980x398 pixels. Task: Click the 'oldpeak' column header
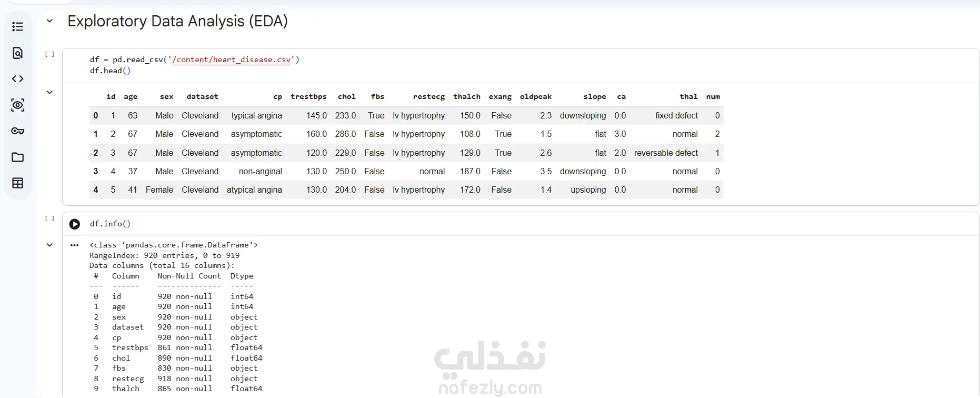click(x=536, y=97)
